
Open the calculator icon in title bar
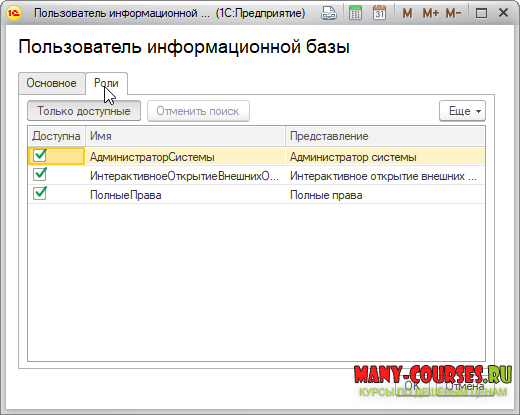point(355,13)
